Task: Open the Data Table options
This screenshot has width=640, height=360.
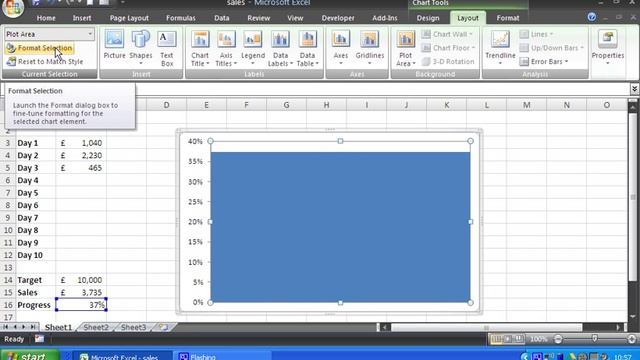Action: tap(307, 48)
